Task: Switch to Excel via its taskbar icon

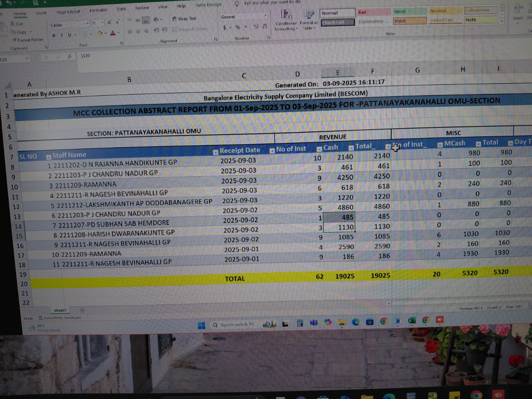Action: 412,321
